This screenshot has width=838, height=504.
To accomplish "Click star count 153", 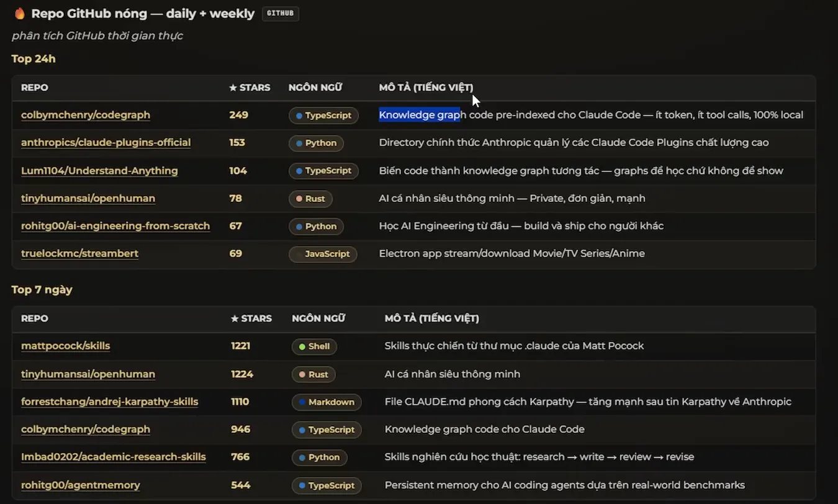I will tap(237, 142).
